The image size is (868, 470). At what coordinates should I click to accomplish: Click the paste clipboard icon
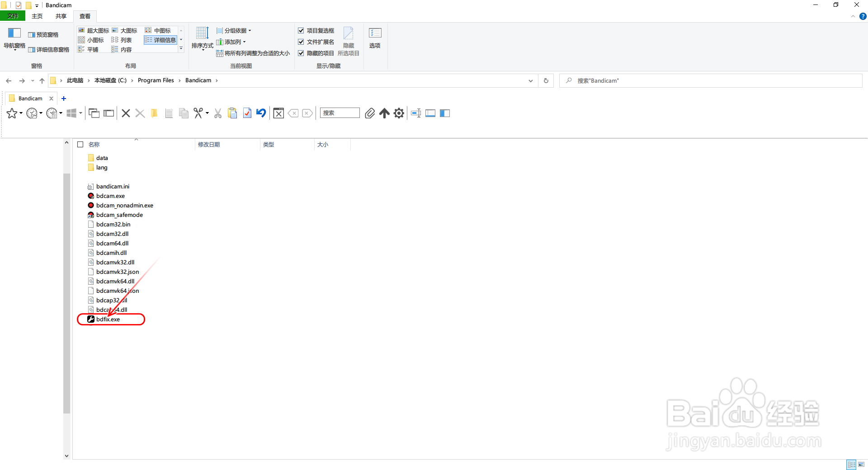pos(232,113)
